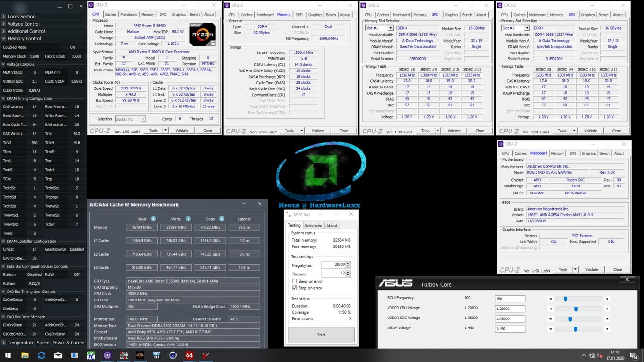Click the network globe tray icon

592,355
